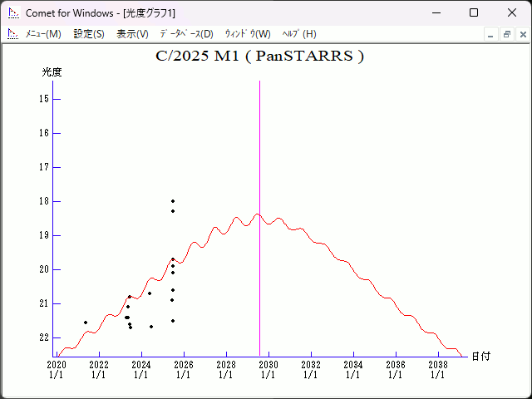Image resolution: width=532 pixels, height=399 pixels.
Task: Click the child window icon in menu bar
Action: tap(12, 34)
